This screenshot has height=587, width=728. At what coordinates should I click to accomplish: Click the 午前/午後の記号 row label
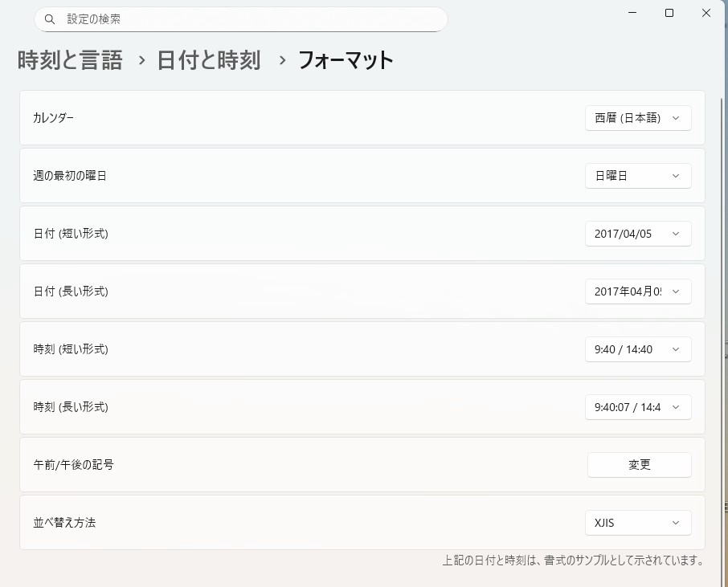[x=73, y=465]
